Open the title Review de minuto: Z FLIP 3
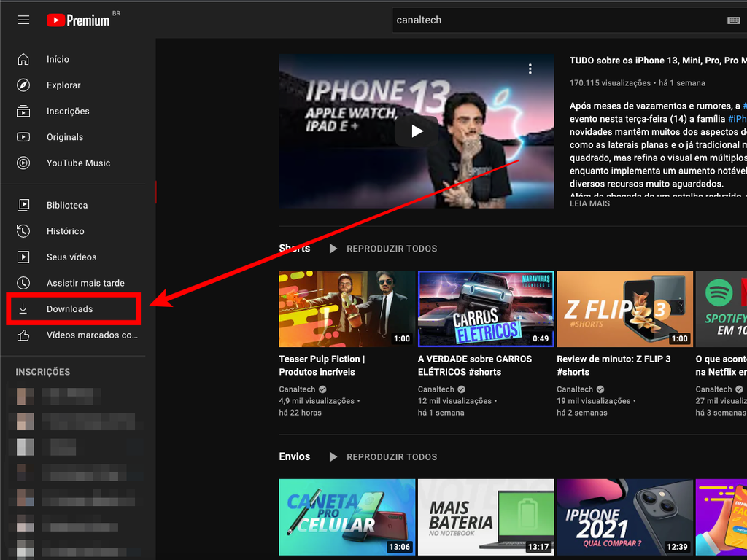Image resolution: width=747 pixels, height=560 pixels. point(614,365)
